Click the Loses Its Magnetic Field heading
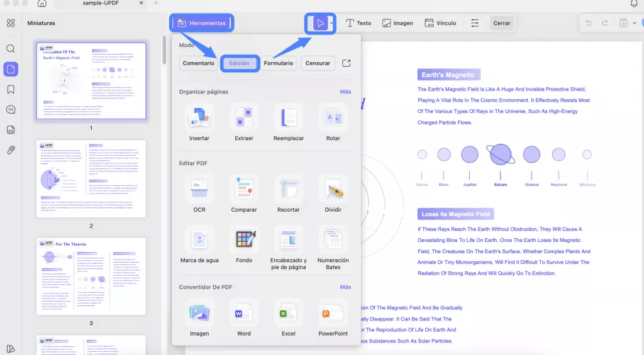The width and height of the screenshot is (644, 355). 455,214
